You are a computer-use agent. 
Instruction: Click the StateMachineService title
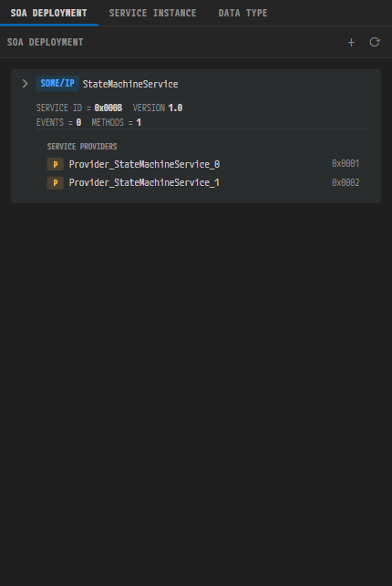[130, 84]
